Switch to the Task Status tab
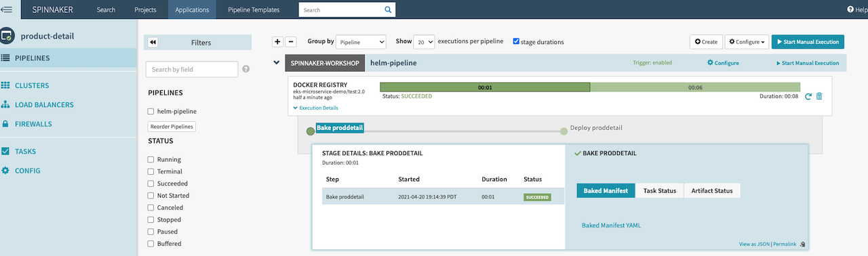 [660, 191]
